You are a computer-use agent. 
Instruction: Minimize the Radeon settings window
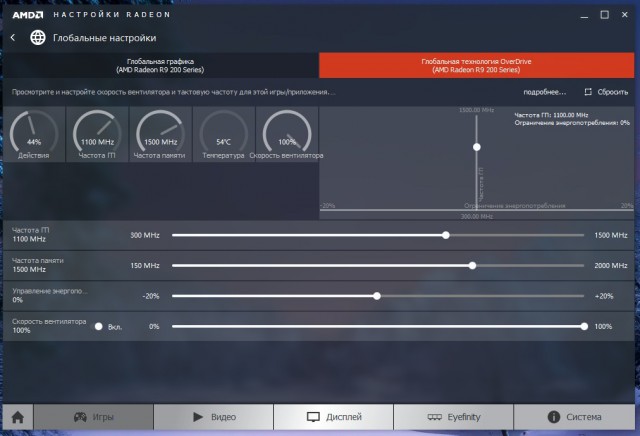coord(584,15)
